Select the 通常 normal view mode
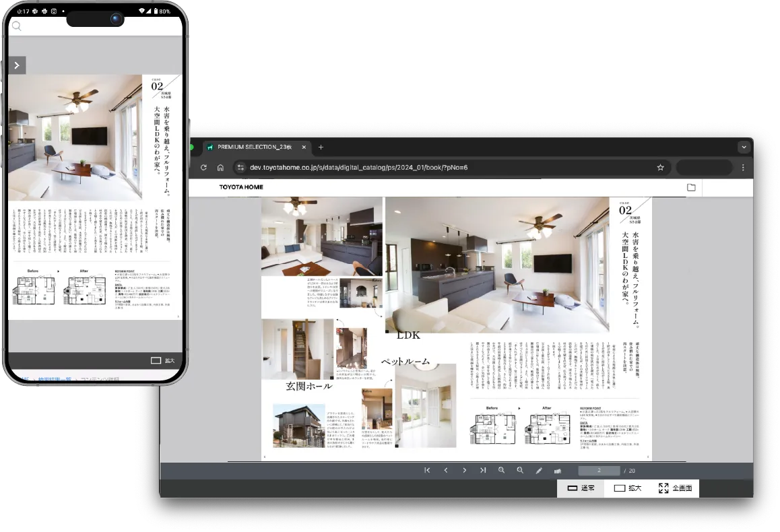Screen dimensions: 780x532 pyautogui.click(x=581, y=488)
